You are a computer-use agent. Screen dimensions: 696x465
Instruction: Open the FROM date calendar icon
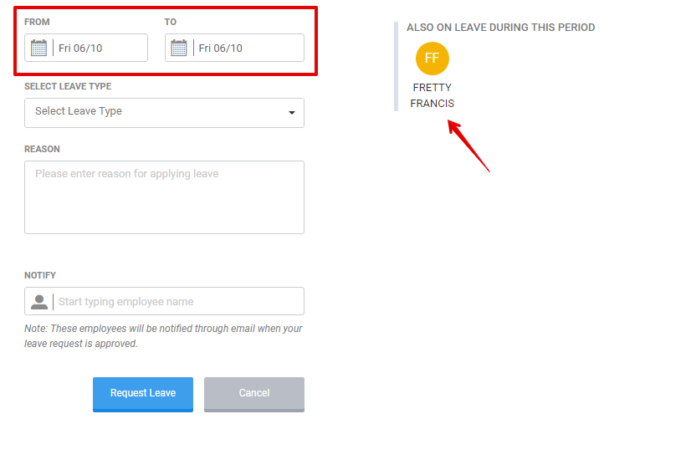coord(39,48)
